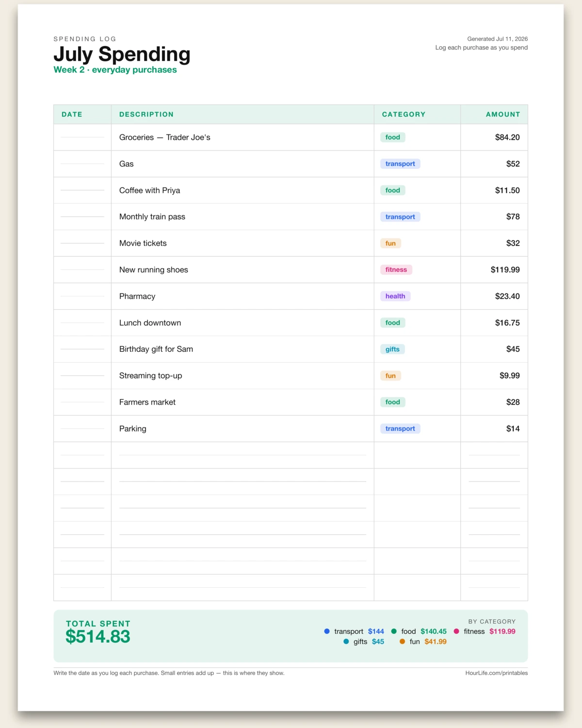Click the fun tag on Streaming top-up row
582x728 pixels.
coord(390,376)
